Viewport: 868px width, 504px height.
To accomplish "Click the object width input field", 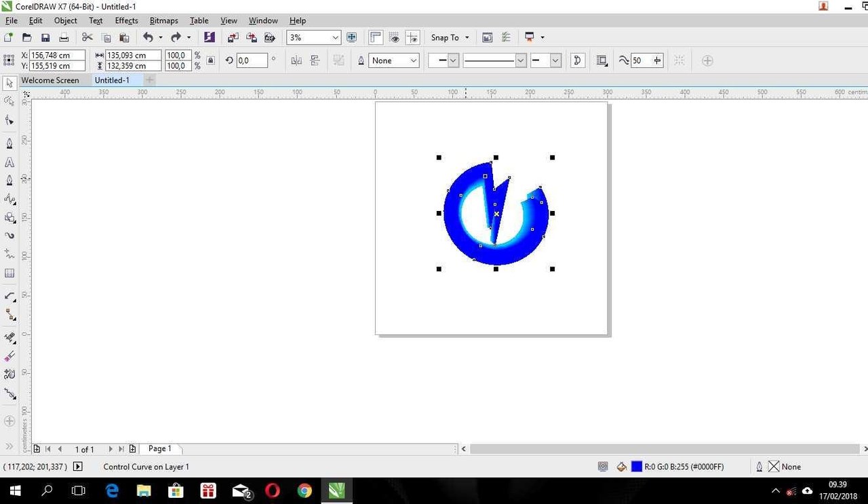I will 133,55.
